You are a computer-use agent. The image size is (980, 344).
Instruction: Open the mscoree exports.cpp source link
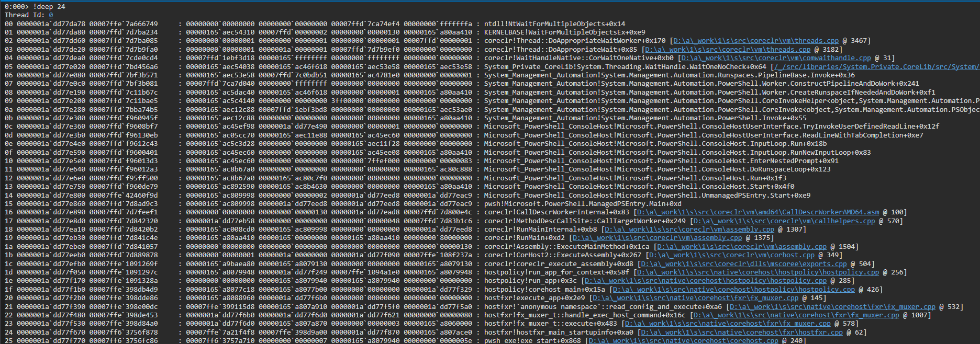[x=744, y=264]
